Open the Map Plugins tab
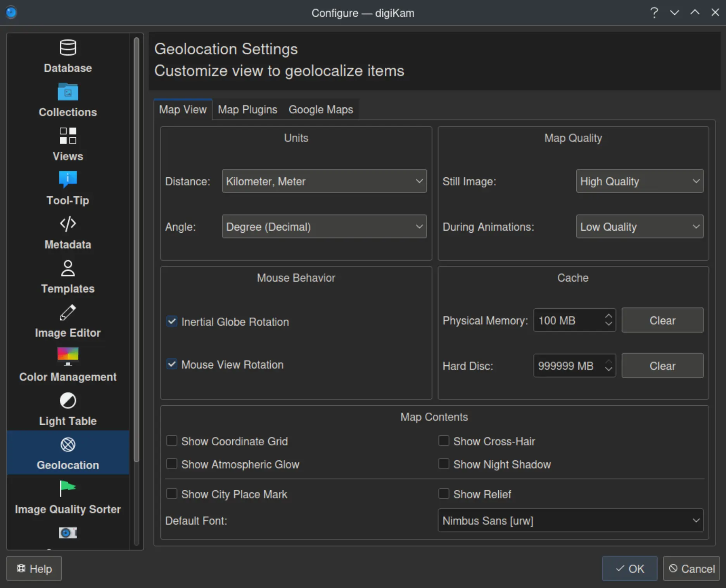 pyautogui.click(x=247, y=109)
